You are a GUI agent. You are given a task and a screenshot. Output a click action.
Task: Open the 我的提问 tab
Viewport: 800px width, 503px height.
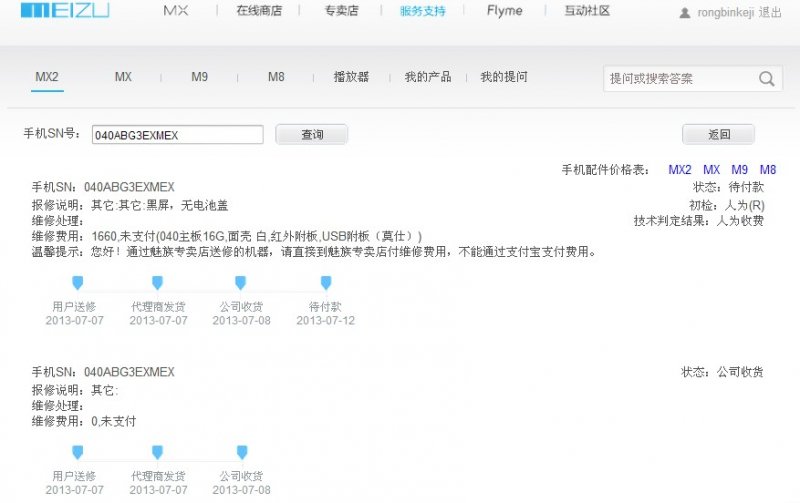(x=504, y=77)
